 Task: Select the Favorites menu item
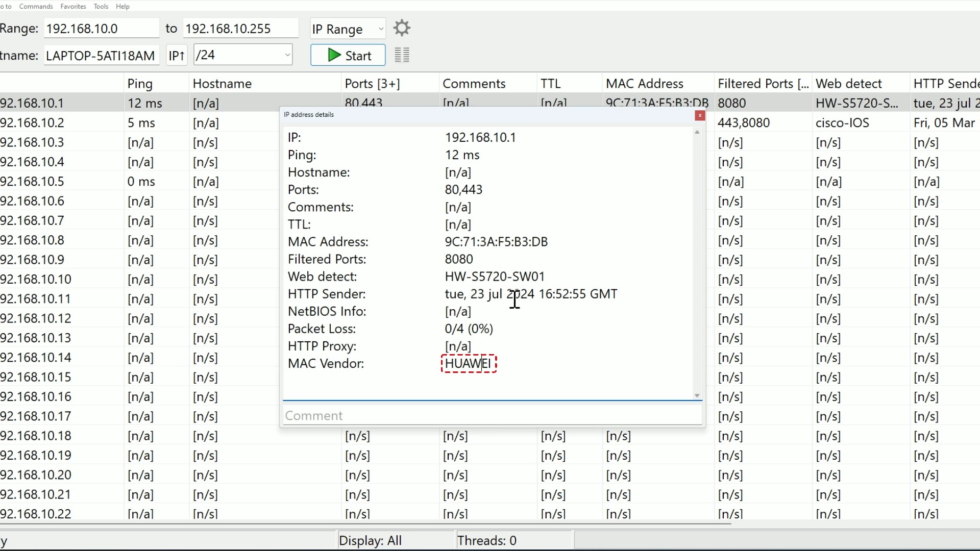[x=72, y=6]
